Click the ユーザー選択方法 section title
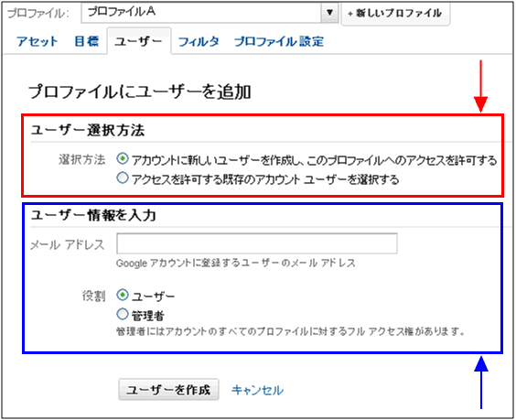Screen dimensions: 516x420 tap(88, 130)
